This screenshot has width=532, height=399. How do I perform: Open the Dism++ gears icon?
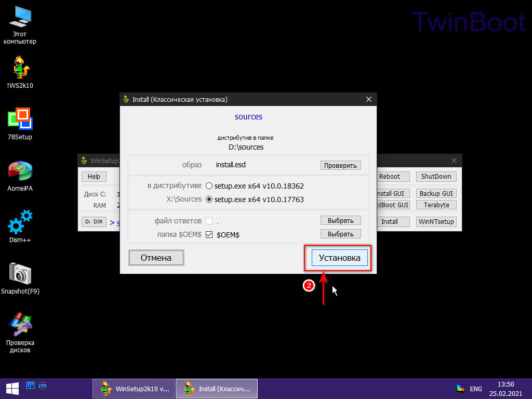pyautogui.click(x=20, y=222)
